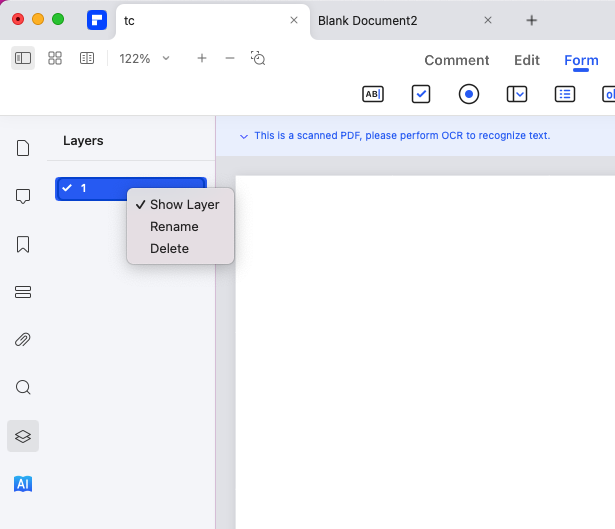Open the 122% zoom level dropdown

coord(145,59)
